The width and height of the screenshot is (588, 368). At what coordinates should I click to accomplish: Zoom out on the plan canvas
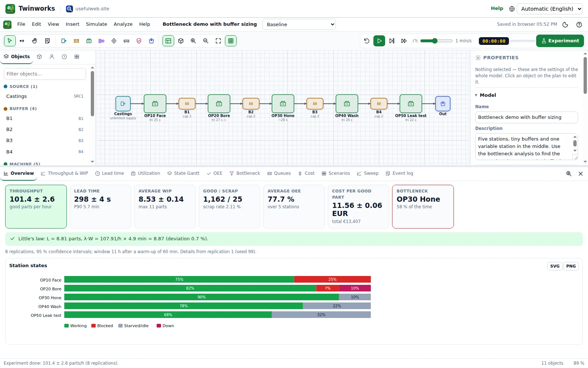pyautogui.click(x=206, y=41)
